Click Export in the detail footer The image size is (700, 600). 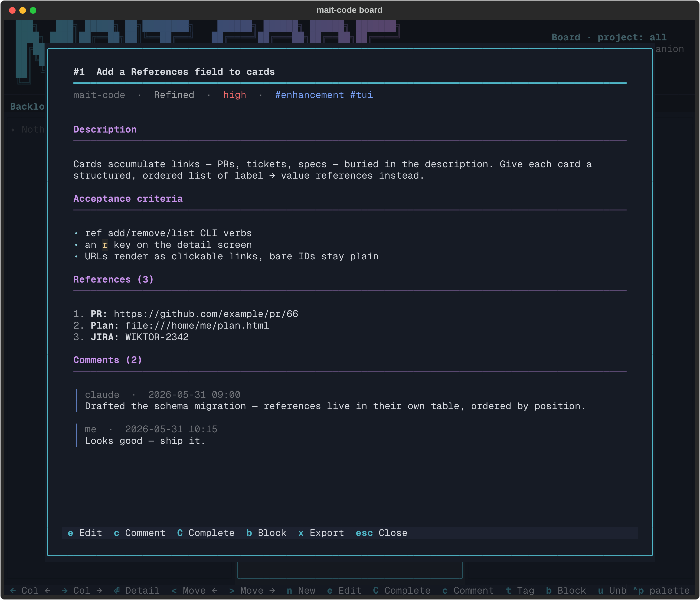coord(321,533)
